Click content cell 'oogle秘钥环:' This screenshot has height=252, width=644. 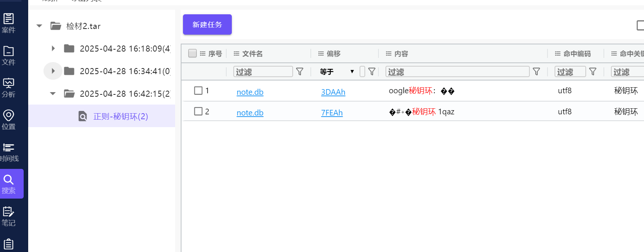pyautogui.click(x=422, y=91)
